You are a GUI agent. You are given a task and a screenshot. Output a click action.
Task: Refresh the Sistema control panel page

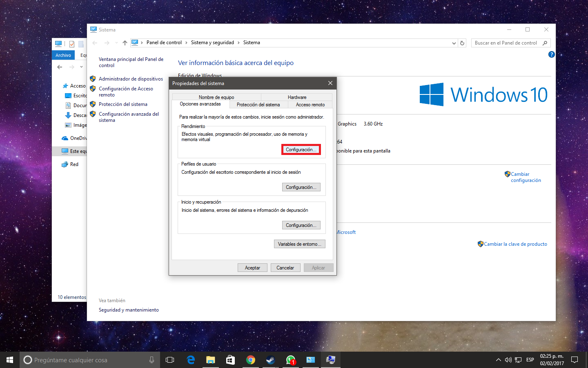point(462,43)
